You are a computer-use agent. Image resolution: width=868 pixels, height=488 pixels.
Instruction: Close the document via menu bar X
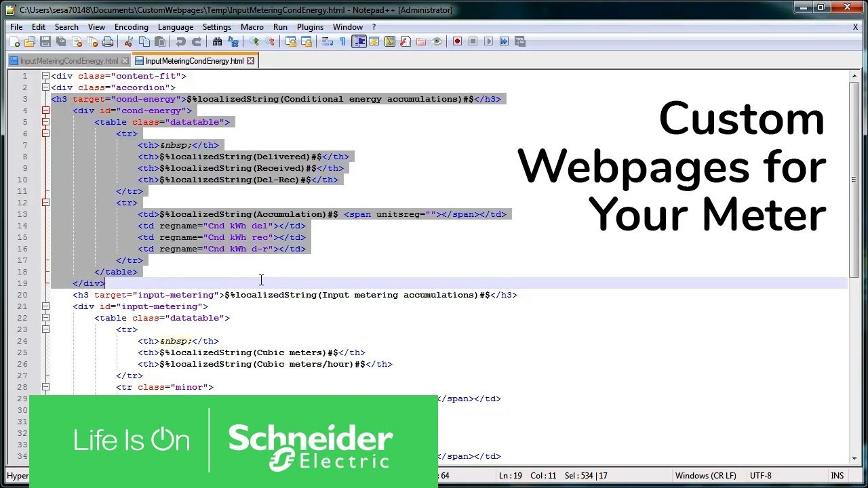tap(855, 27)
